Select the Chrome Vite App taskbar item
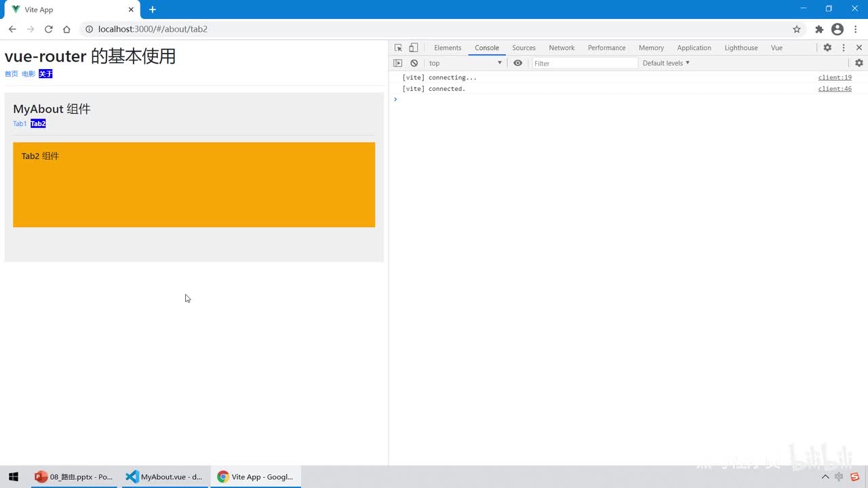The width and height of the screenshot is (868, 488). (256, 476)
